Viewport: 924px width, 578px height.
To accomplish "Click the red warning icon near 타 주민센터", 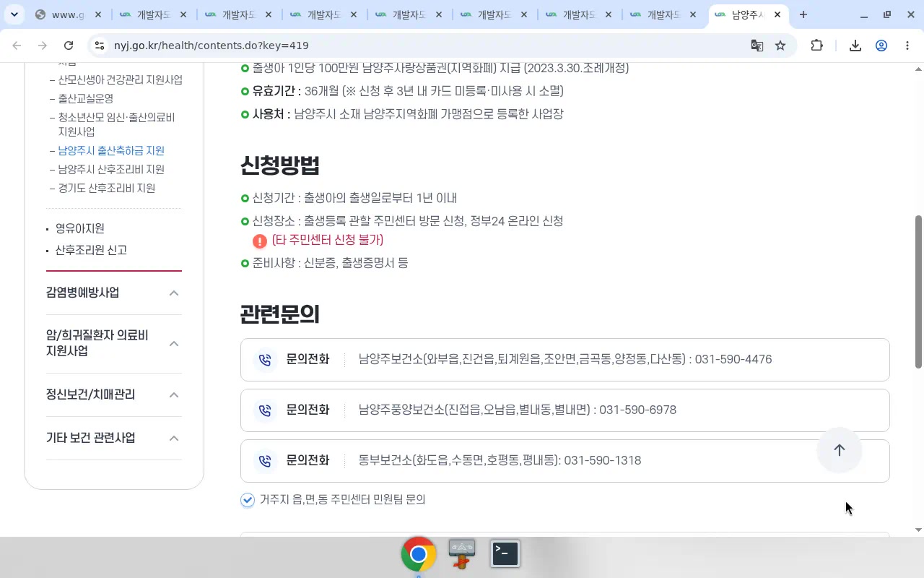I will (x=260, y=241).
